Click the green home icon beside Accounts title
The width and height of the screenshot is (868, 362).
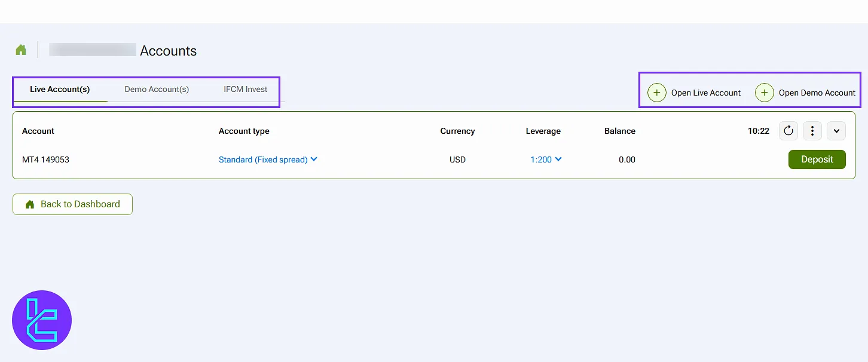pos(21,50)
